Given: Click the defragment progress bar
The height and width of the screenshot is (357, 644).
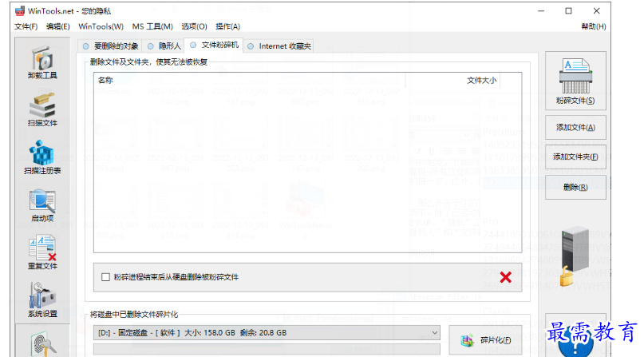Looking at the screenshot, I should point(267,349).
